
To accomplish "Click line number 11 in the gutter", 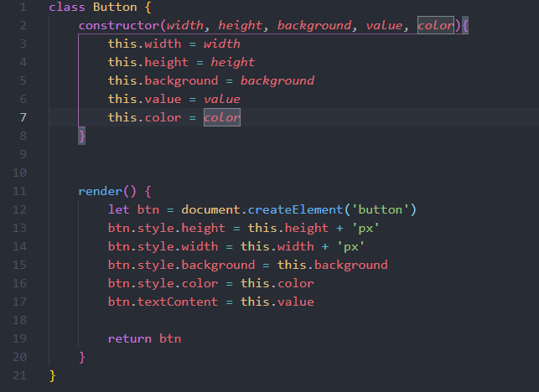I will point(19,191).
